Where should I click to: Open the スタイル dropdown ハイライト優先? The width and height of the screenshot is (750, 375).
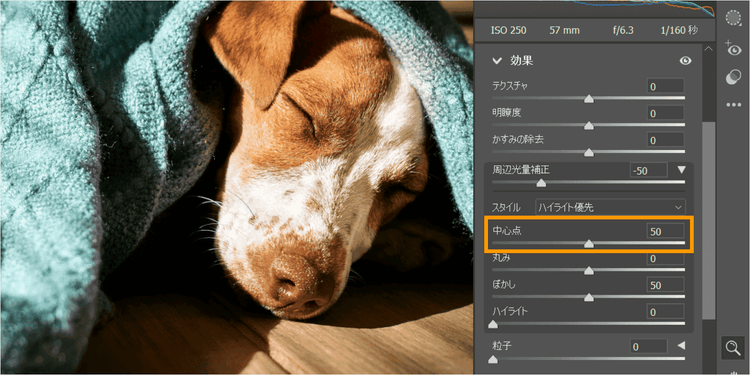pos(610,208)
